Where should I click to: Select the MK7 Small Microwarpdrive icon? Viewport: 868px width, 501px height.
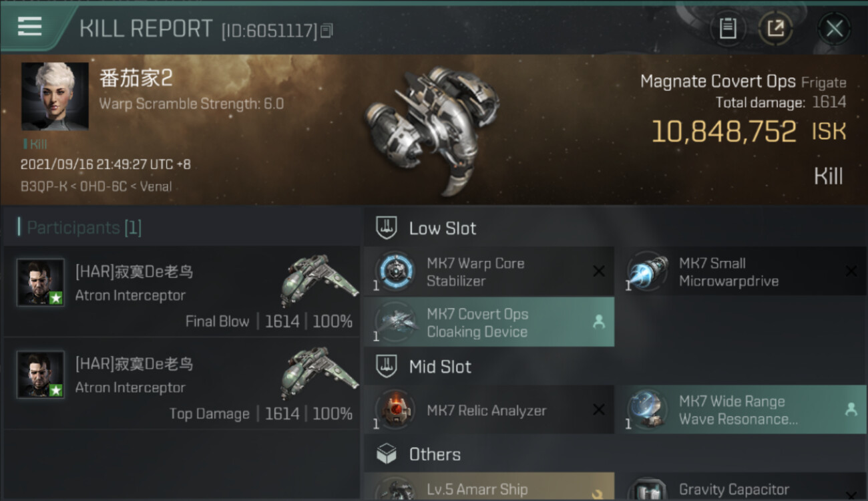[x=647, y=272]
